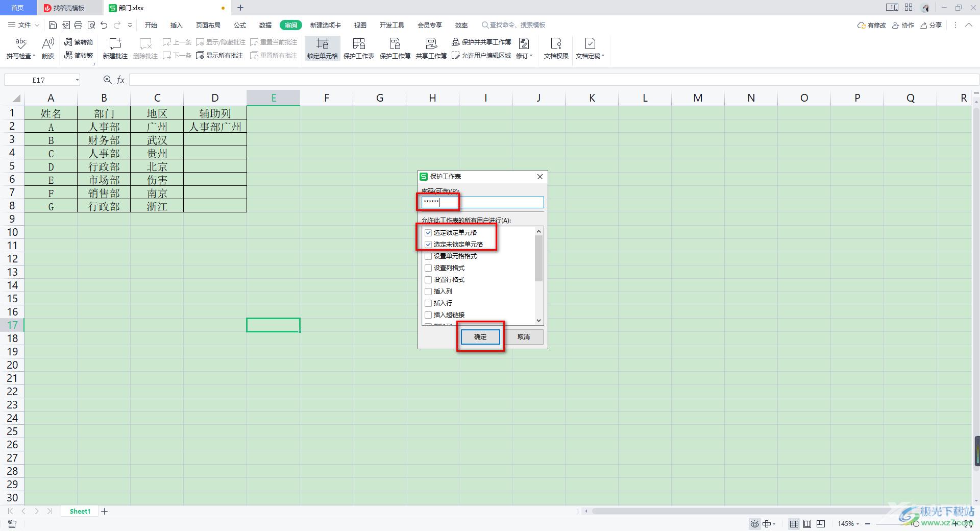Open Document Permissions (文档权限)

(556, 48)
